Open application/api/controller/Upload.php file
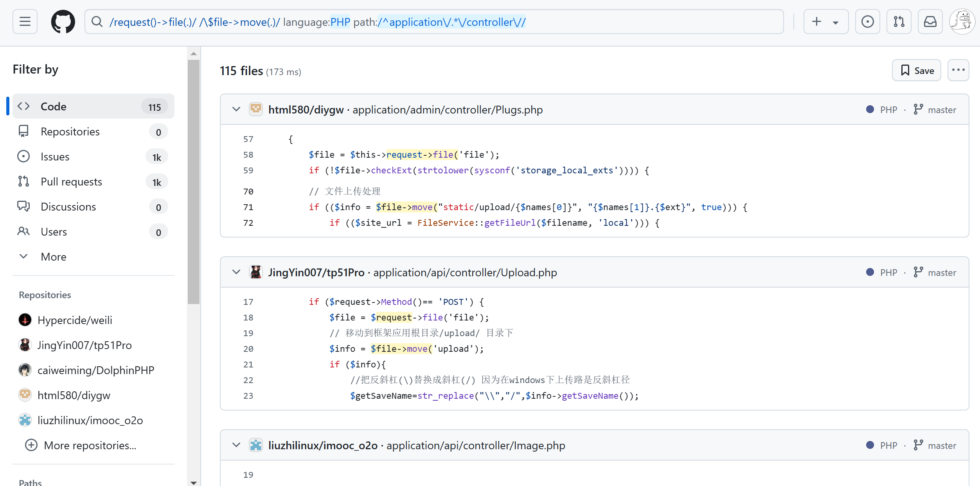This screenshot has height=486, width=980. [x=465, y=272]
